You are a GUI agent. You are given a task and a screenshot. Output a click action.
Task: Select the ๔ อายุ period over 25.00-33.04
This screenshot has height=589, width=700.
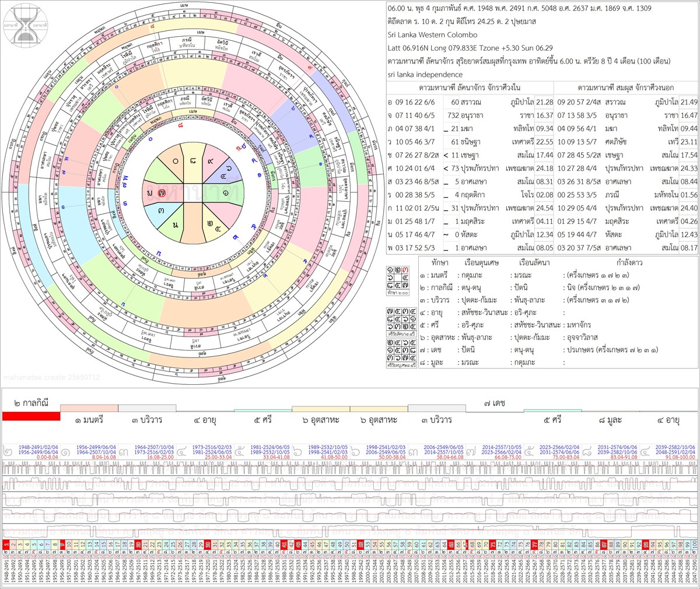point(205,420)
